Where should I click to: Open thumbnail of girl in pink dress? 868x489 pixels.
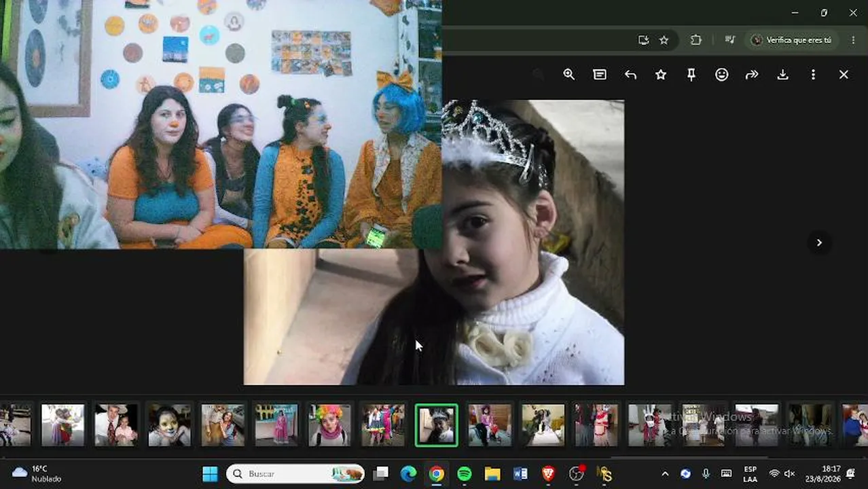point(276,425)
